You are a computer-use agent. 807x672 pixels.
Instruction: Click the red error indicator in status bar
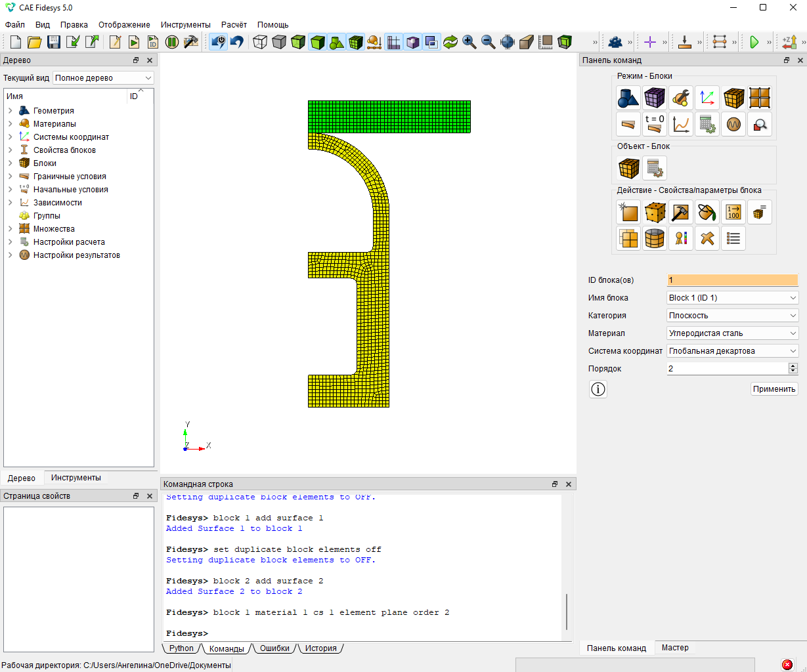(x=787, y=665)
